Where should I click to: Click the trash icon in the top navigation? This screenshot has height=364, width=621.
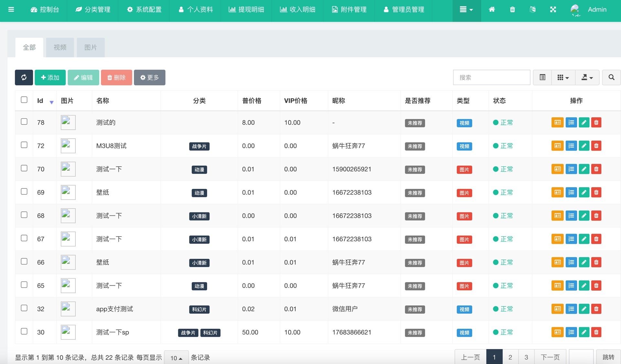click(512, 10)
